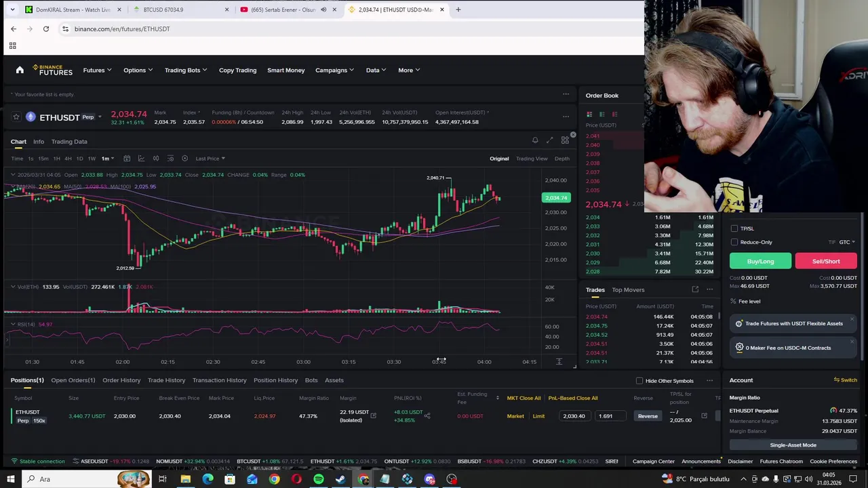Viewport: 868px width, 488px height.
Task: Switch to the Trading Data tab
Action: (69, 142)
